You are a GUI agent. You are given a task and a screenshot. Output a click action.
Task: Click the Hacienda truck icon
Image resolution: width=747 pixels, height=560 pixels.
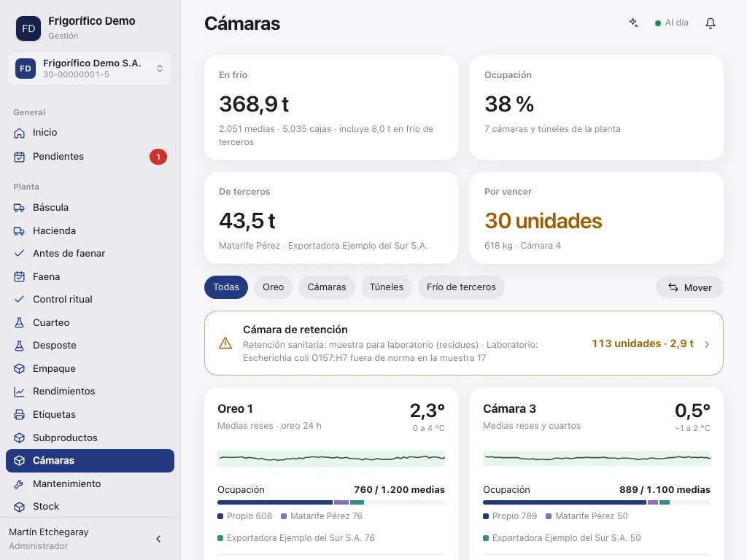click(x=19, y=231)
